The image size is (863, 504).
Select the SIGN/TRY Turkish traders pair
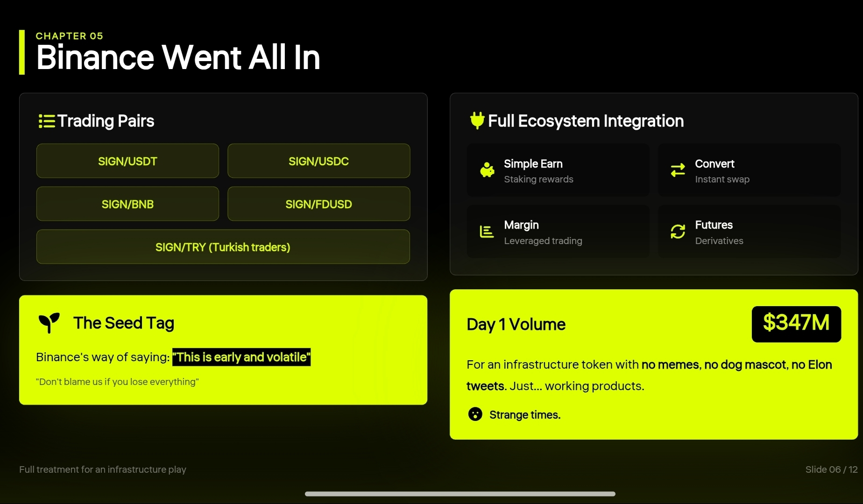click(x=223, y=247)
